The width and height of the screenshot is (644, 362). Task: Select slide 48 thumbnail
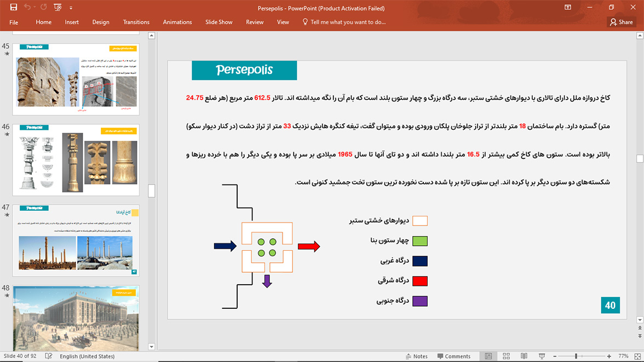tap(76, 318)
